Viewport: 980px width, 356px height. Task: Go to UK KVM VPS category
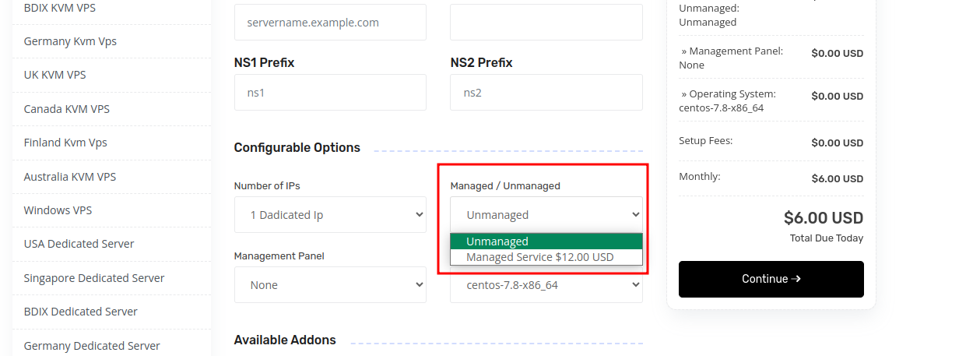54,75
